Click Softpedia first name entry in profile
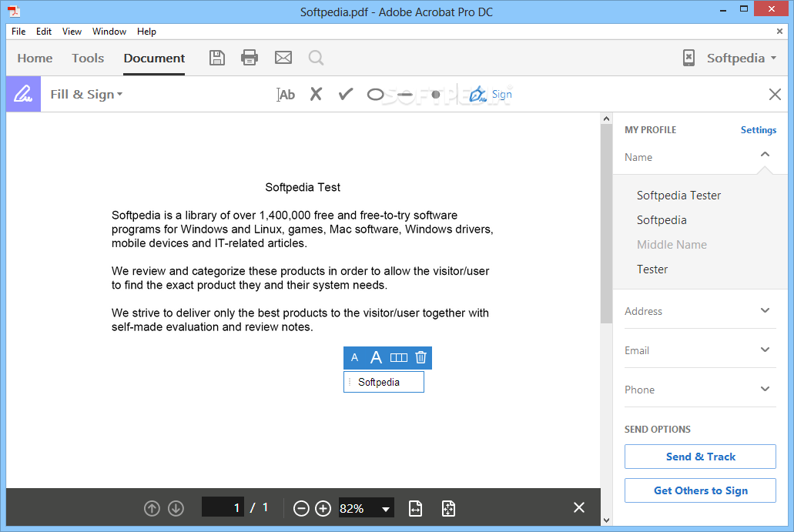Viewport: 794px width, 532px height. point(662,220)
